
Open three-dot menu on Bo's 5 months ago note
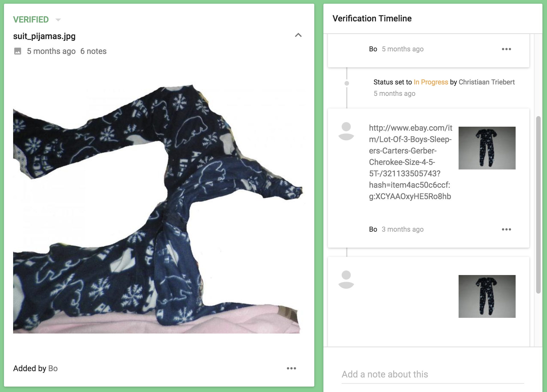(507, 49)
